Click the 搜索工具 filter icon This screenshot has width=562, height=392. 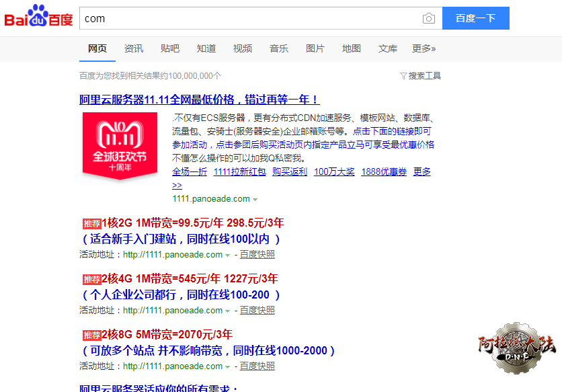(x=403, y=76)
